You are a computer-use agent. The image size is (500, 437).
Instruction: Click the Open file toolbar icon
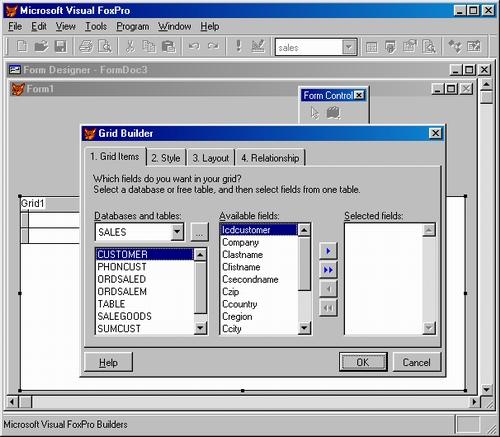coord(41,46)
